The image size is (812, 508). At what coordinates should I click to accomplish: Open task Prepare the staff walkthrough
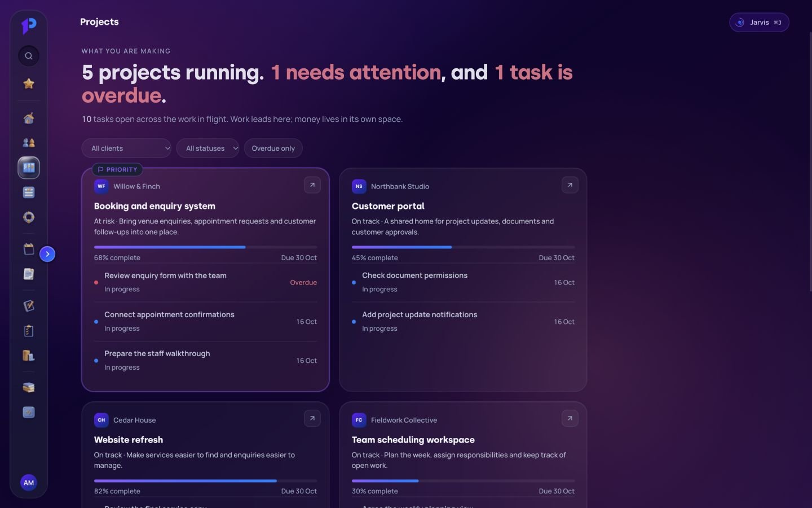point(205,361)
